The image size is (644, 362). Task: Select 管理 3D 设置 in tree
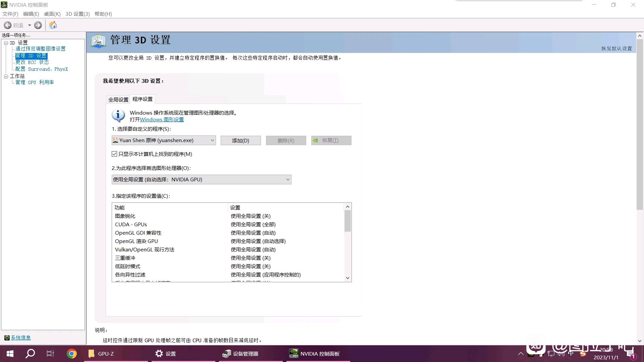[31, 56]
